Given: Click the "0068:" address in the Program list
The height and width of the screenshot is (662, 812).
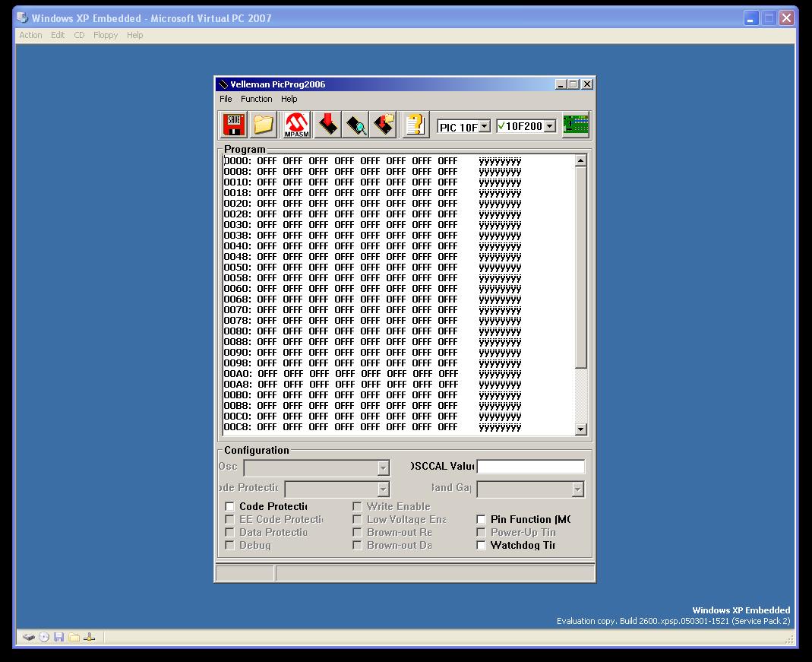Looking at the screenshot, I should coord(237,299).
